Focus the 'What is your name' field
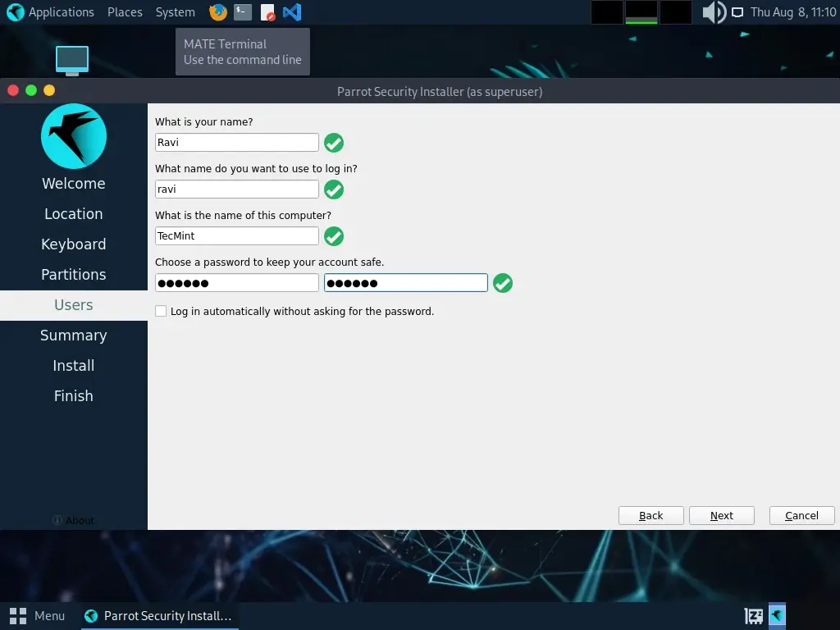This screenshot has width=840, height=630. [x=236, y=143]
